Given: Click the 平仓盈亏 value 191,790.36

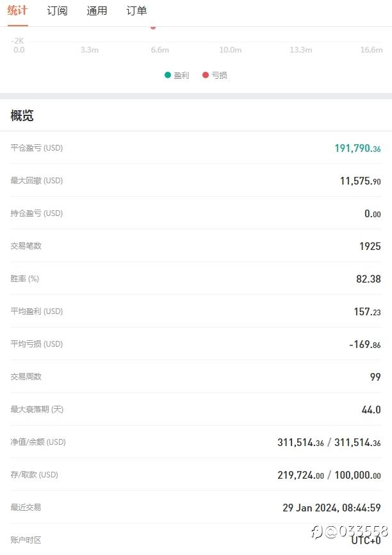Looking at the screenshot, I should pyautogui.click(x=357, y=149).
